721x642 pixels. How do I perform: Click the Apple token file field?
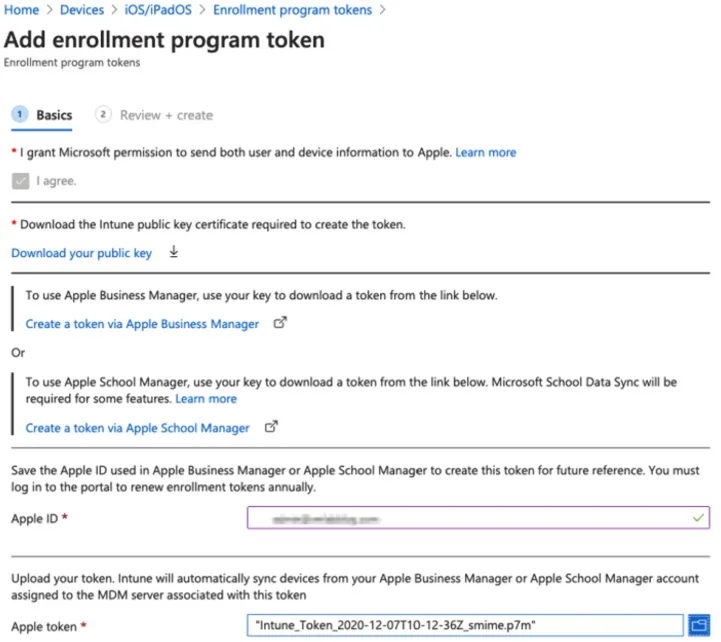pyautogui.click(x=465, y=625)
